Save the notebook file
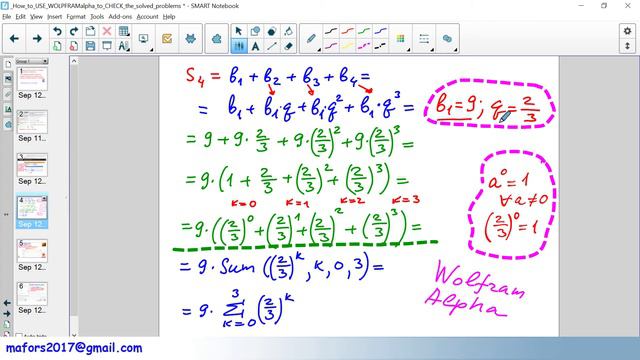The height and width of the screenshot is (360, 640). pyautogui.click(x=90, y=46)
